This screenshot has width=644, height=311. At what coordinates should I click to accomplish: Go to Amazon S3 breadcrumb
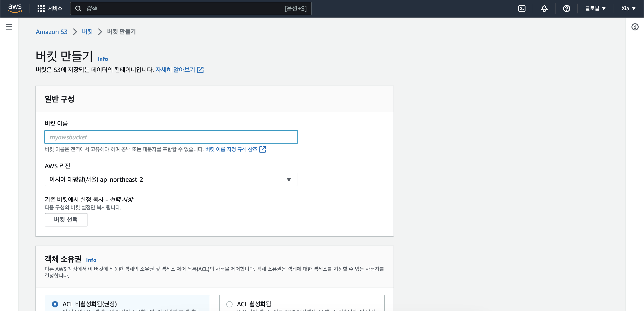point(51,32)
